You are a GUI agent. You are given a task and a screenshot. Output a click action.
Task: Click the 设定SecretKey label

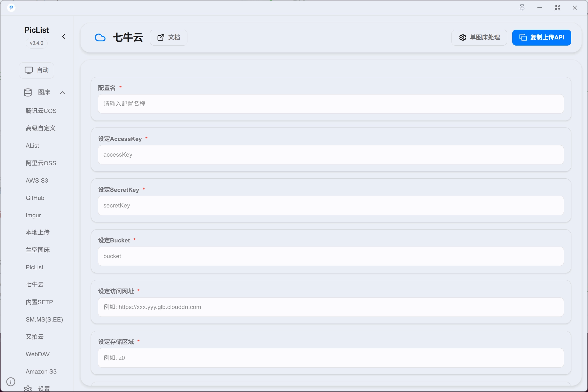coord(118,190)
